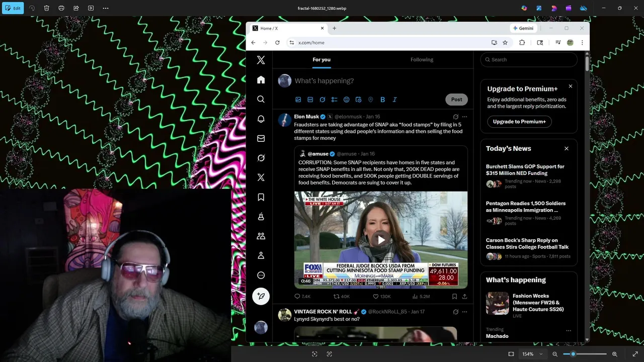Open Explore magnifier icon in X sidebar
This screenshot has width=644, height=362.
pyautogui.click(x=261, y=100)
